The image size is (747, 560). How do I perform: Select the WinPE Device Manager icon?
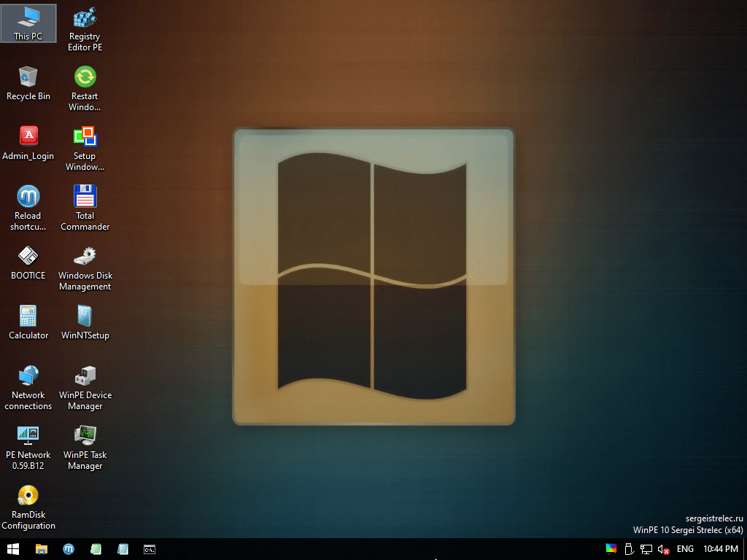pyautogui.click(x=85, y=376)
